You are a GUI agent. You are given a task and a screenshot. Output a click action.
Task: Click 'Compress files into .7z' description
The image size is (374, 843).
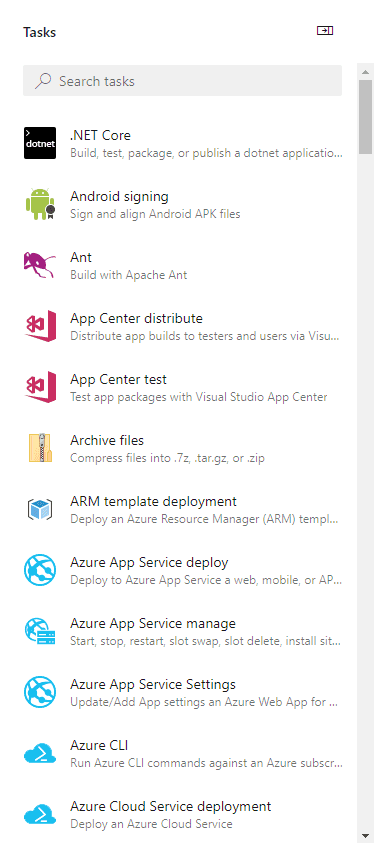(167, 459)
